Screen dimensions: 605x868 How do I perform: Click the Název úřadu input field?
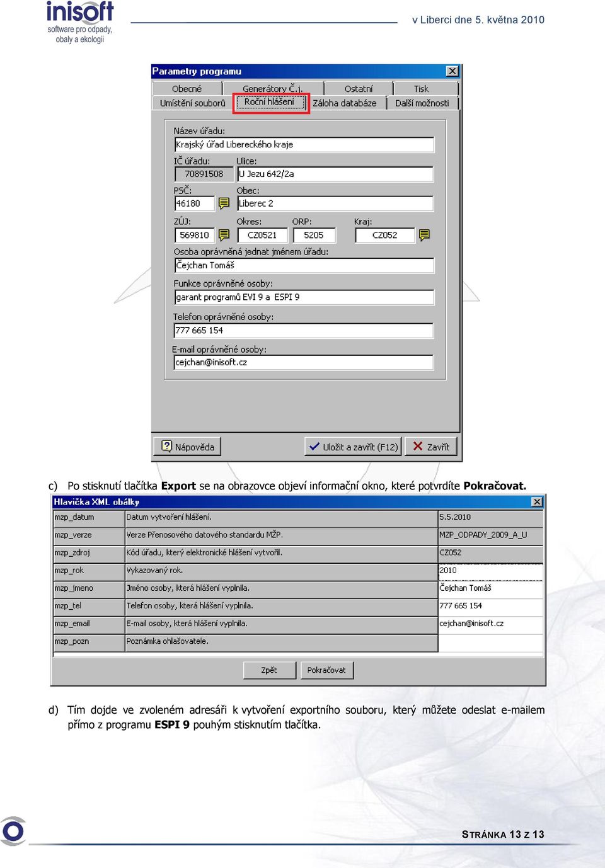tap(304, 144)
